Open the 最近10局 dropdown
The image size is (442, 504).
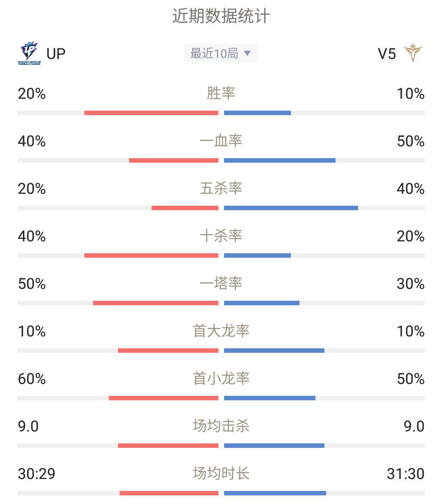click(221, 53)
